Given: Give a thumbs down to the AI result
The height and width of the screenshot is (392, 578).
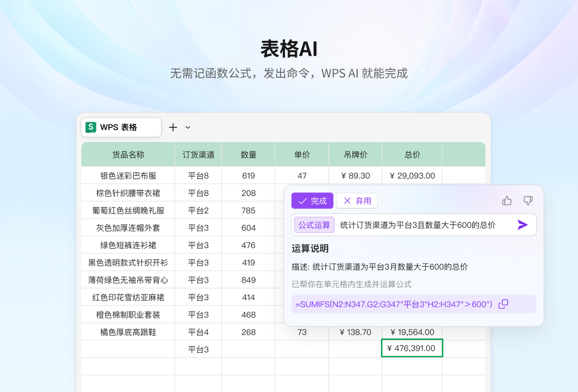Looking at the screenshot, I should [528, 201].
